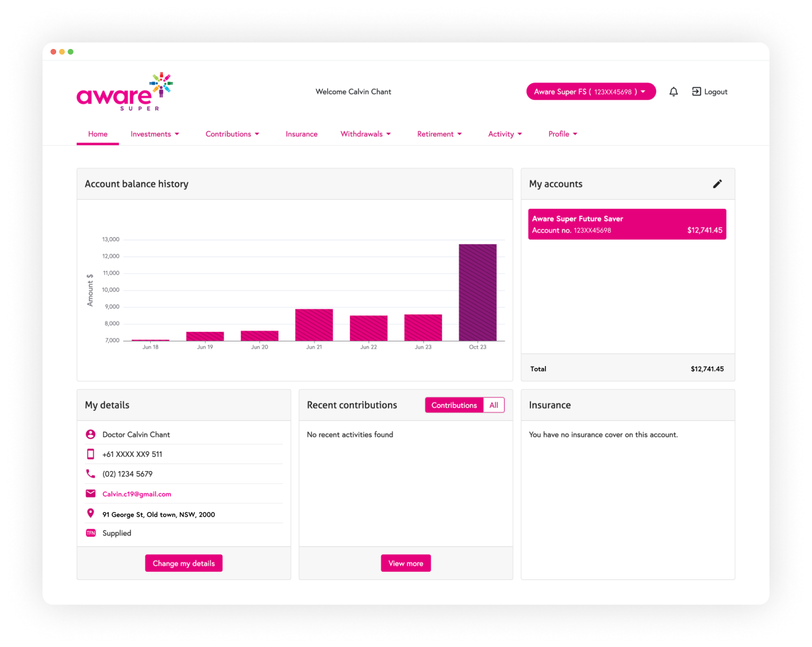This screenshot has height=647, width=812.
Task: Click the Logout exit icon
Action: point(696,92)
